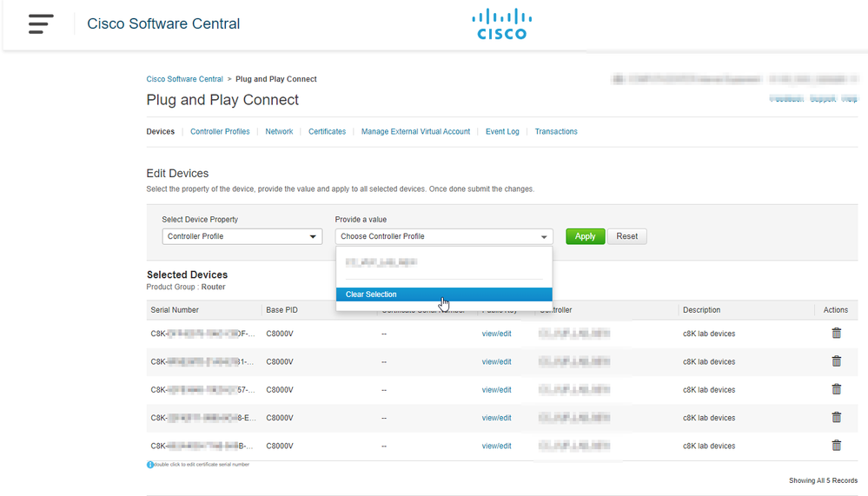868x496 pixels.
Task: Switch to the Controller Profiles tab
Action: [220, 132]
